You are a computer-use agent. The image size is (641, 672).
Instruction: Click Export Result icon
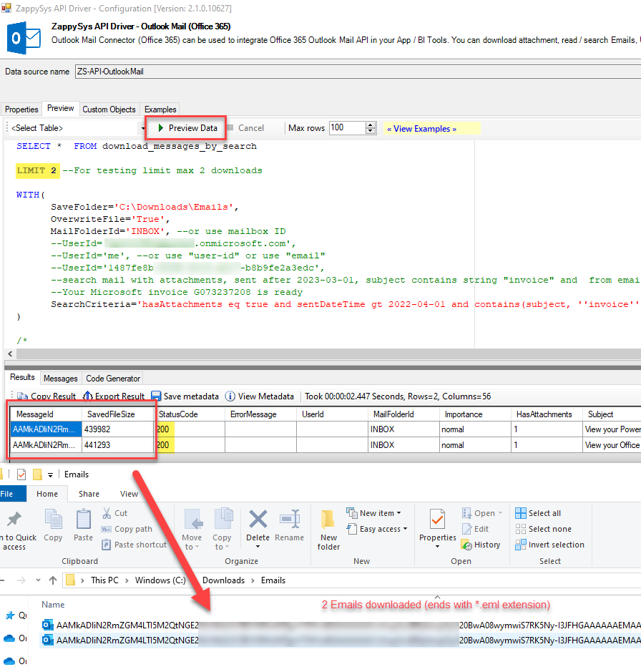[87, 396]
